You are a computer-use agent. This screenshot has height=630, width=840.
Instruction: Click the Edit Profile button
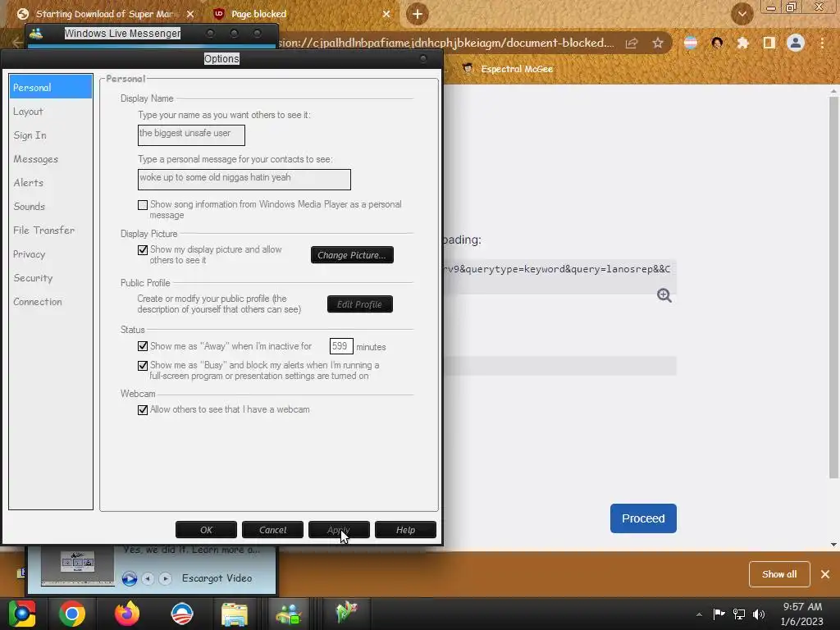coord(360,304)
